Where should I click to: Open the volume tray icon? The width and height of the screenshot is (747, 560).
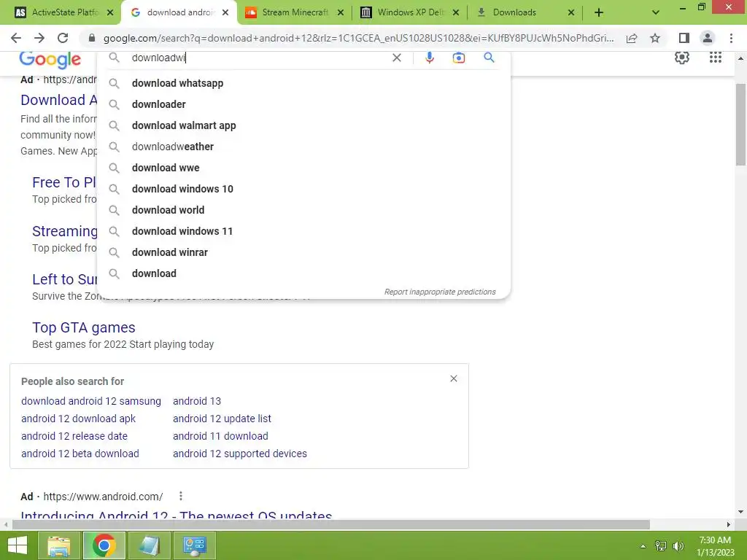(678, 546)
